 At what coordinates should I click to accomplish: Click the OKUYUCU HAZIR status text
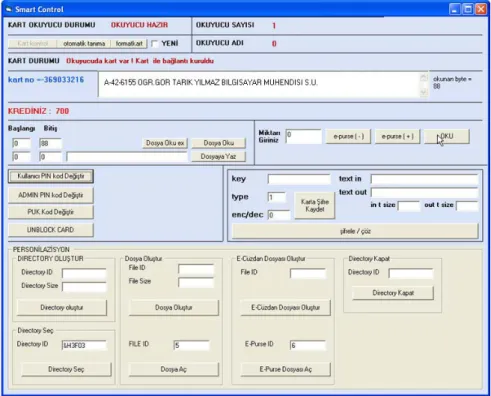point(139,25)
